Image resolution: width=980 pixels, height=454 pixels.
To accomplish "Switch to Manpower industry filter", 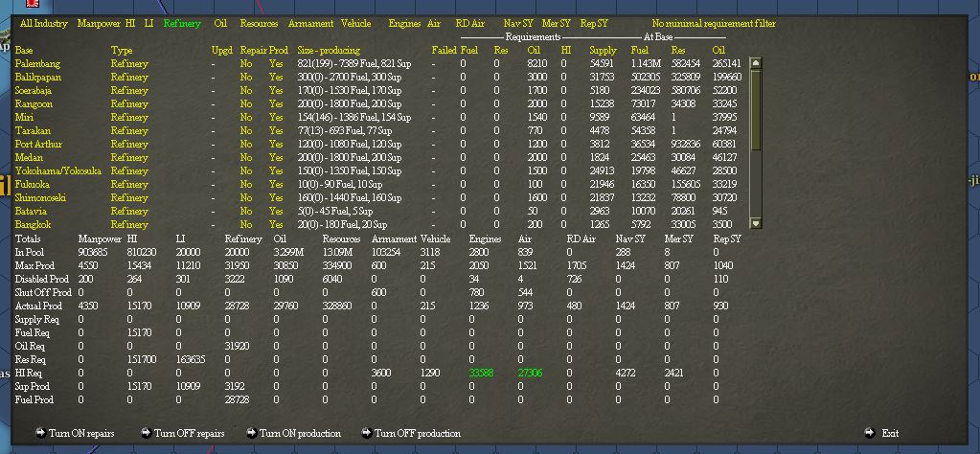I will tap(99, 24).
